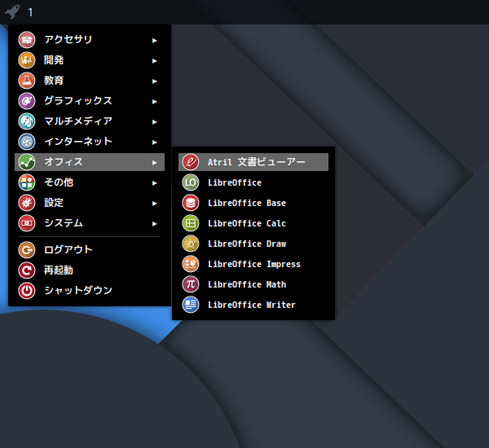The image size is (489, 448).
Task: Click the その他 category icon
Action: (27, 182)
